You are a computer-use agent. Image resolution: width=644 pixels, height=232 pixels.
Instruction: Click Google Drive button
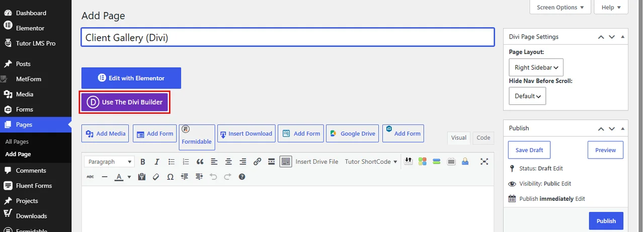pyautogui.click(x=353, y=134)
